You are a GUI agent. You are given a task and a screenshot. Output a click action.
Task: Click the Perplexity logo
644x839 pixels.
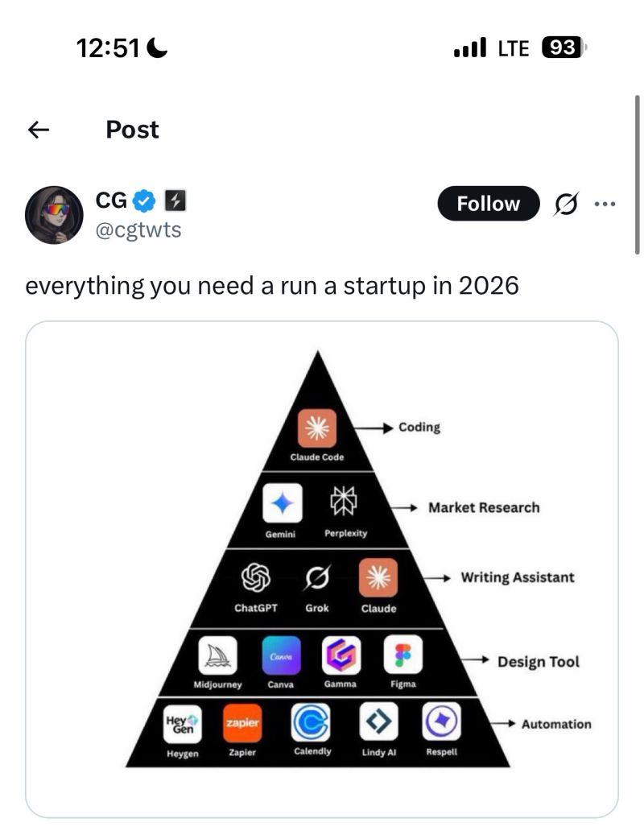pos(345,503)
